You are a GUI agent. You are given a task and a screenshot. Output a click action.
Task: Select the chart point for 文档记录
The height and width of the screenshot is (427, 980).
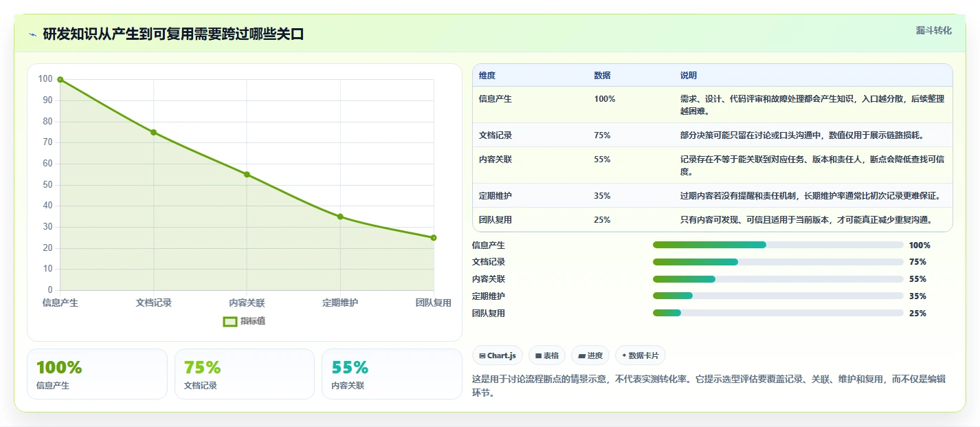(x=153, y=132)
